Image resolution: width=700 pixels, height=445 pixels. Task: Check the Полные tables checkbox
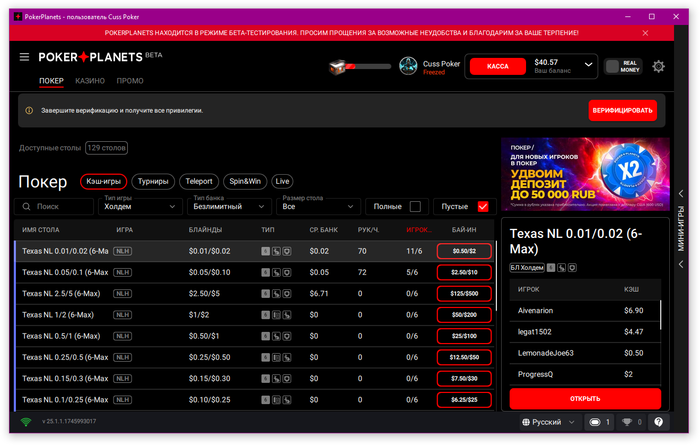[415, 207]
